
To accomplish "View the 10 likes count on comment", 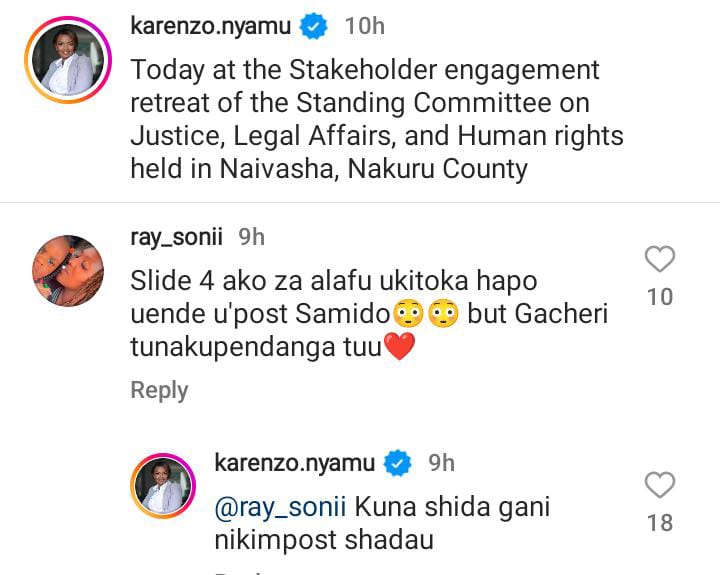I will [660, 297].
